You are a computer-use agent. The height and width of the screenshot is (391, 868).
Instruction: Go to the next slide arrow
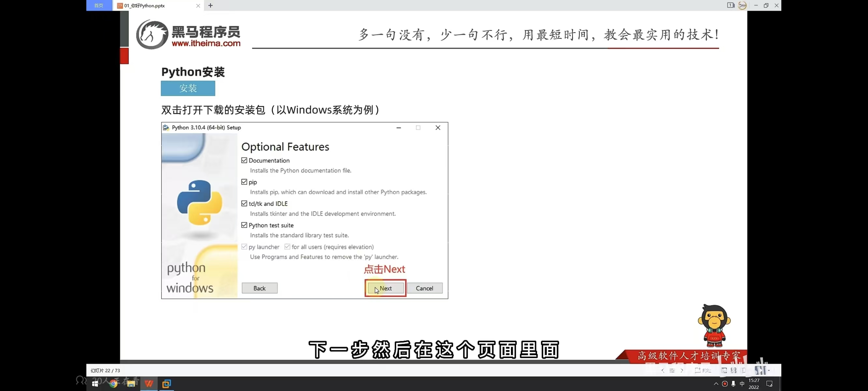[682, 370]
